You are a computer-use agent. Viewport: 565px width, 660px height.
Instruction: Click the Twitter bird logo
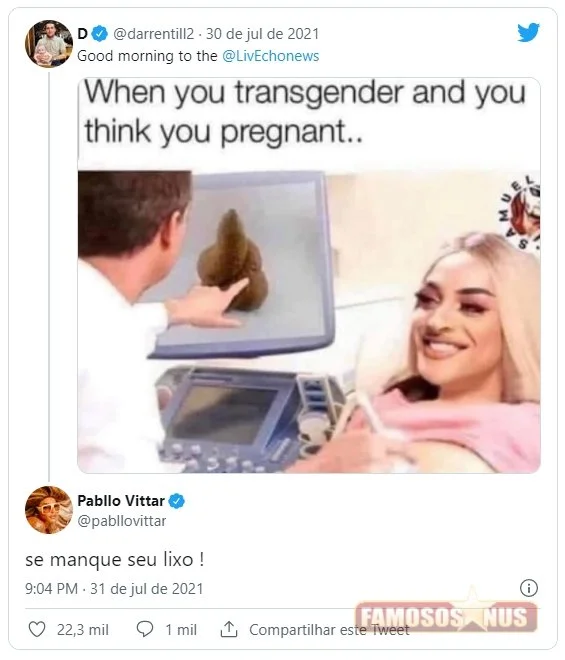tap(528, 32)
